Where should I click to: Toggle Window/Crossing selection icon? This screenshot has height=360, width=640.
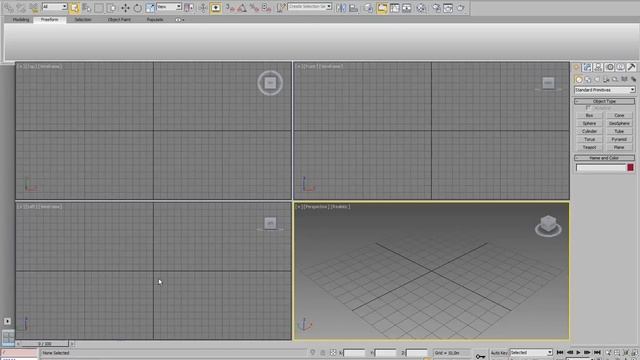pos(111,7)
